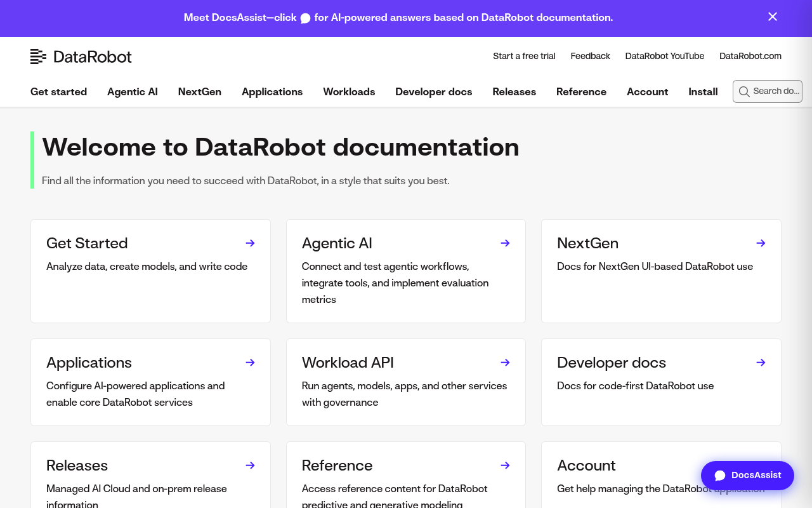Viewport: 812px width, 508px height.
Task: Close the DocsAssist announcement banner
Action: click(772, 17)
